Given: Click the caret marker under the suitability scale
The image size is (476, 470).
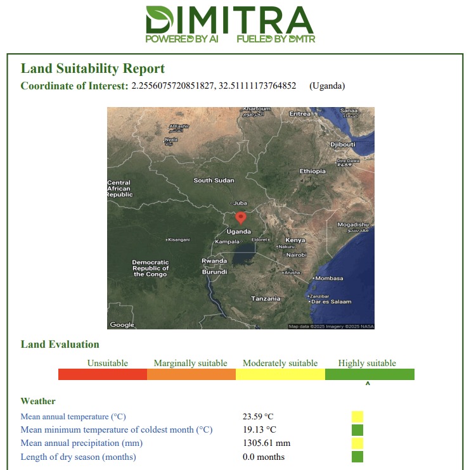Looking at the screenshot, I should coord(368,383).
